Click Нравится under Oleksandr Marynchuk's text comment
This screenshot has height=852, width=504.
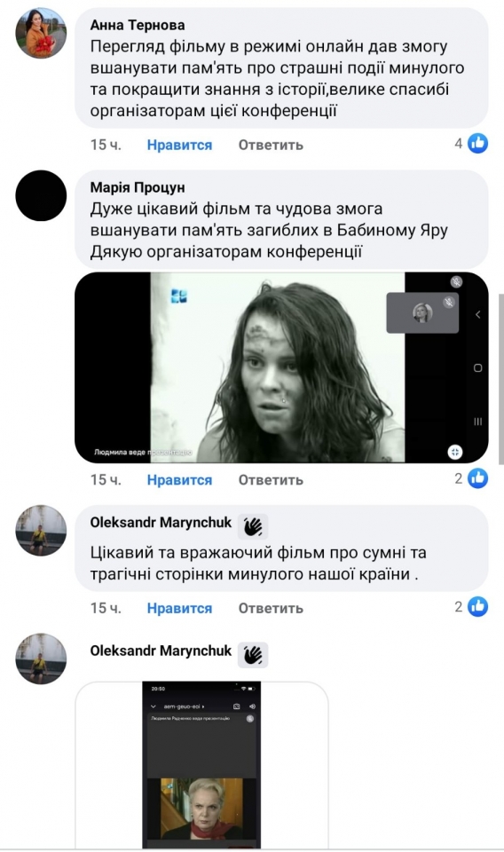pyautogui.click(x=179, y=608)
